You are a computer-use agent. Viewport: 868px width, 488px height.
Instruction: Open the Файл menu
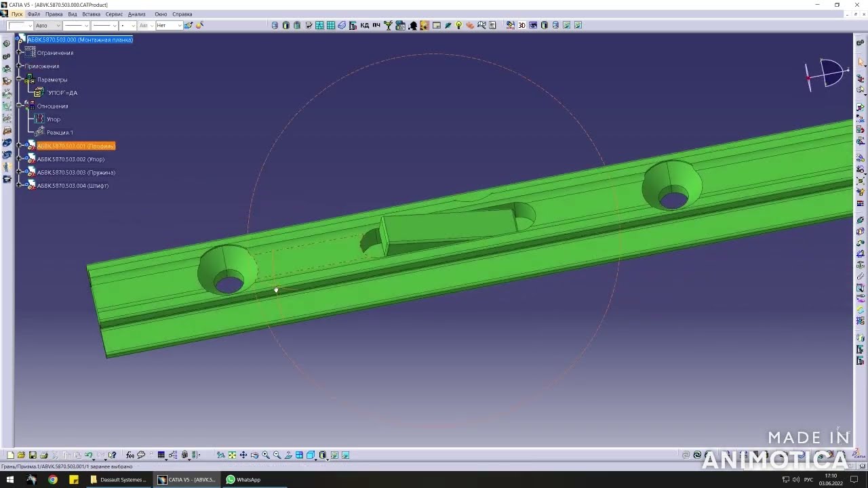[33, 14]
